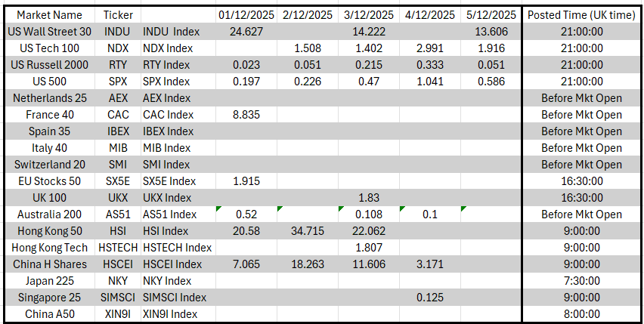Click the SX5E value 1.915
The width and height of the screenshot is (644, 324).
coord(246,181)
